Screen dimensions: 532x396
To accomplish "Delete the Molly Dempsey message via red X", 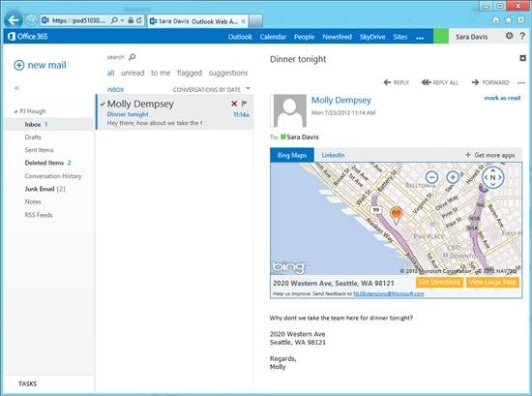I will [234, 104].
